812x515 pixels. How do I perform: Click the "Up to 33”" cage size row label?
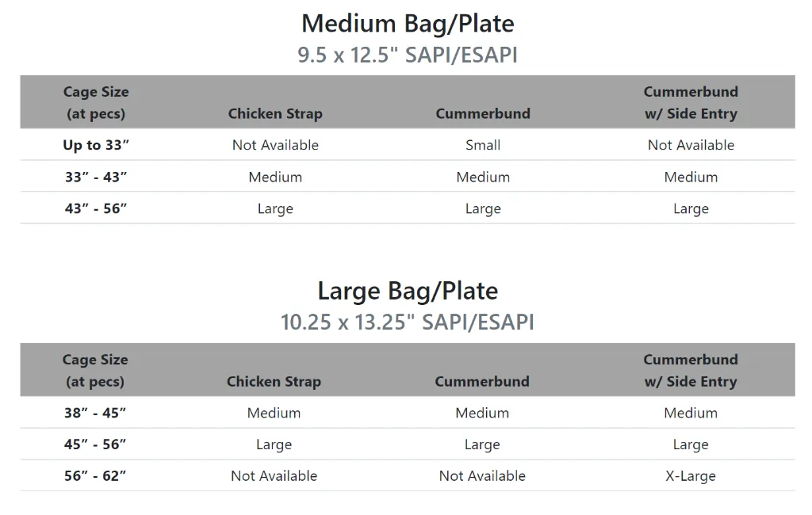coord(96,145)
